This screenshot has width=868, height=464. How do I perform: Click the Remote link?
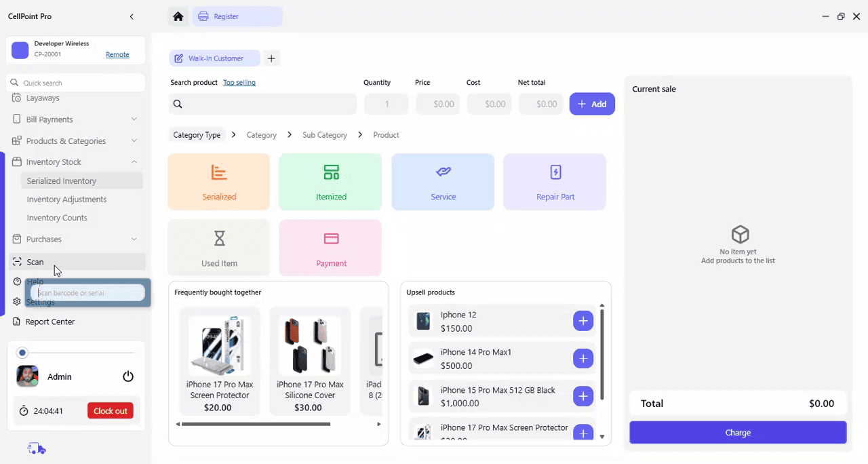click(x=117, y=55)
